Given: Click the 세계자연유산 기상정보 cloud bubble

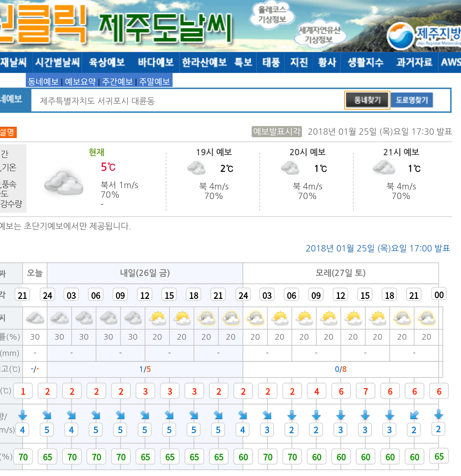Looking at the screenshot, I should 319,35.
